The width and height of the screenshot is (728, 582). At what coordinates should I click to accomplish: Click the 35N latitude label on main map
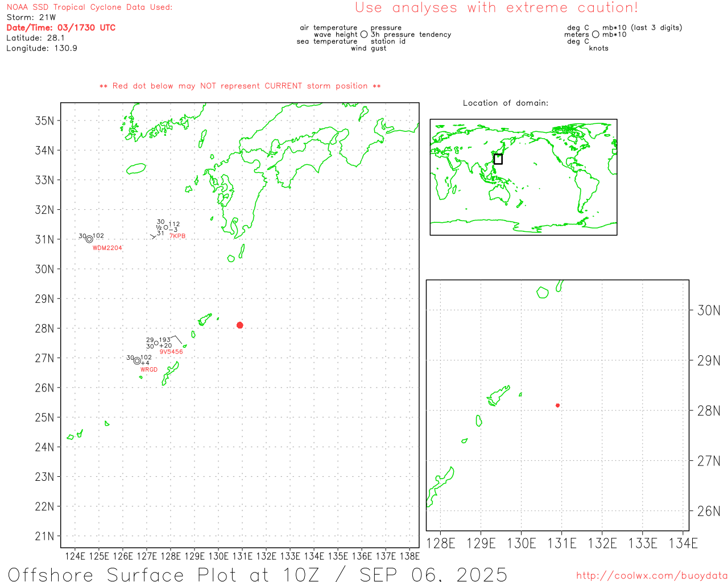click(x=44, y=120)
